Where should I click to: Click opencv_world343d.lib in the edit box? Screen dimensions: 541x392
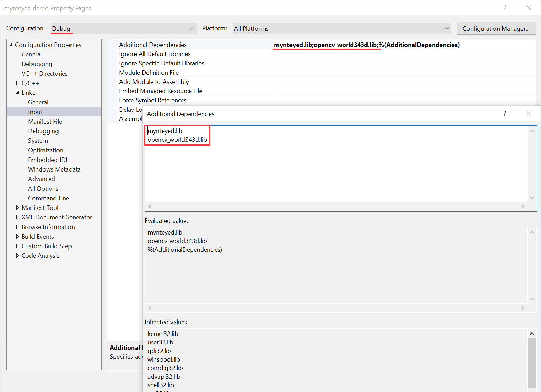(x=177, y=140)
